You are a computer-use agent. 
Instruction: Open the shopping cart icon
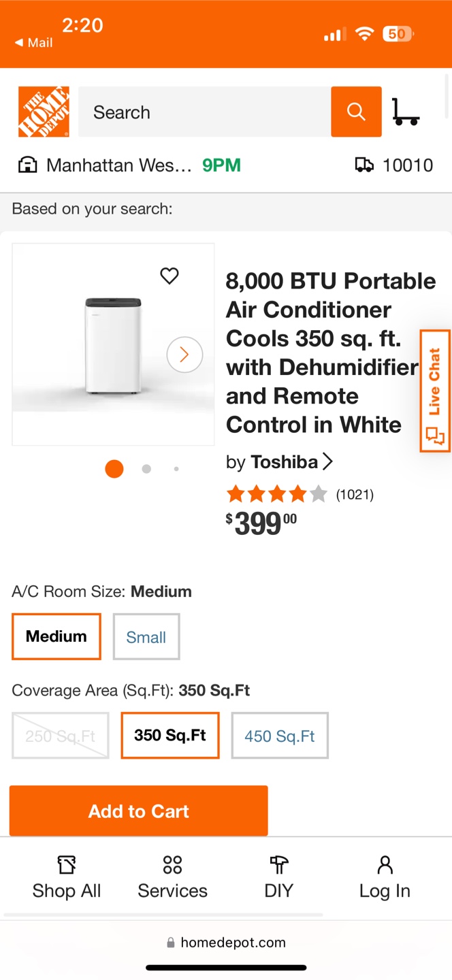(406, 112)
